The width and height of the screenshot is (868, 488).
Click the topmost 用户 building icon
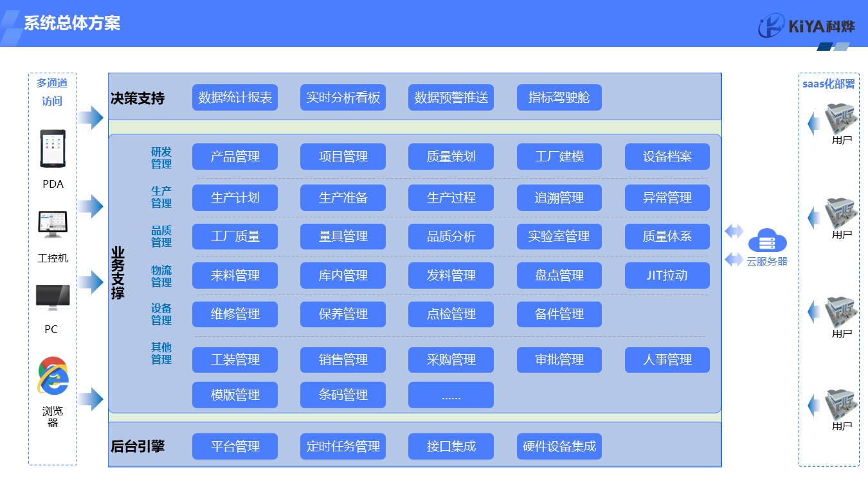[842, 118]
